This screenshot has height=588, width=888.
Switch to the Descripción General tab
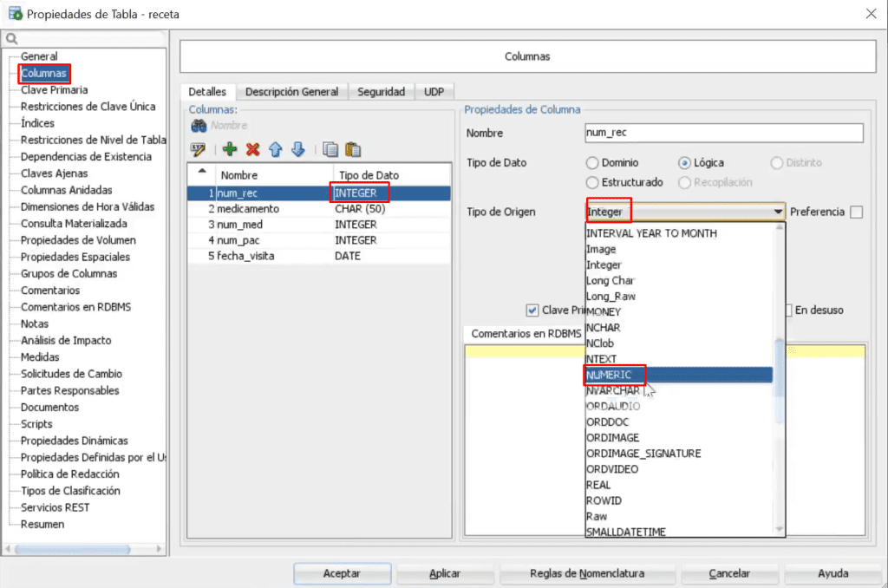click(x=291, y=92)
